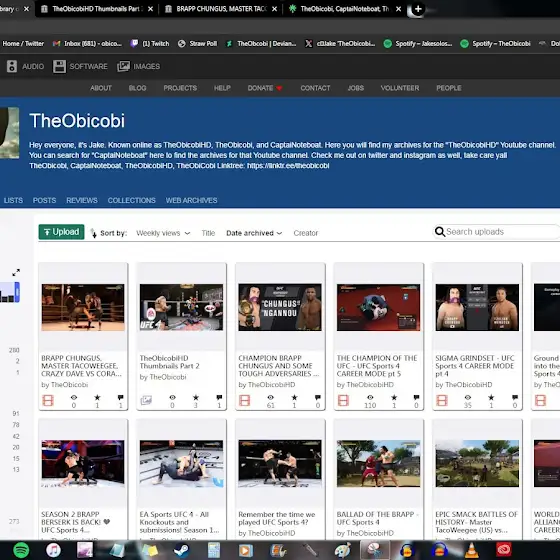Close the TheObicobi, CaptaiNoteboat tab
560x560 pixels.
pyautogui.click(x=399, y=9)
